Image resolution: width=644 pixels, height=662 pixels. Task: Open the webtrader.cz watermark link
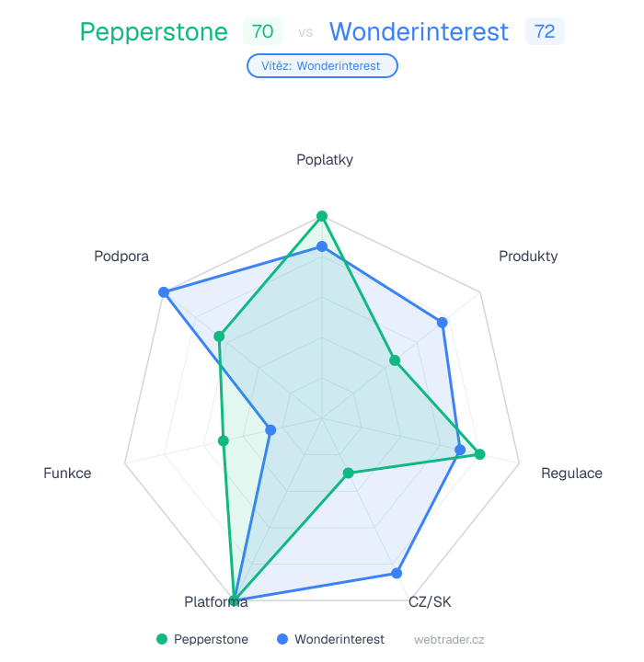point(449,639)
